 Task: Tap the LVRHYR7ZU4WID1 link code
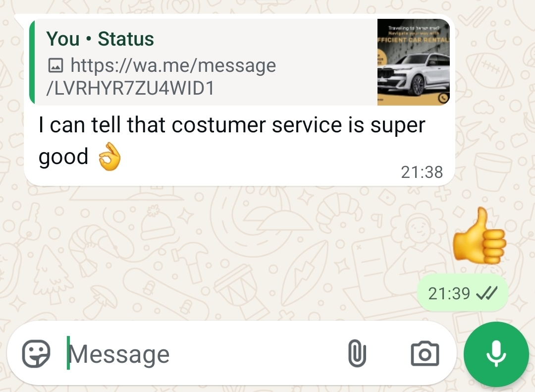click(130, 88)
